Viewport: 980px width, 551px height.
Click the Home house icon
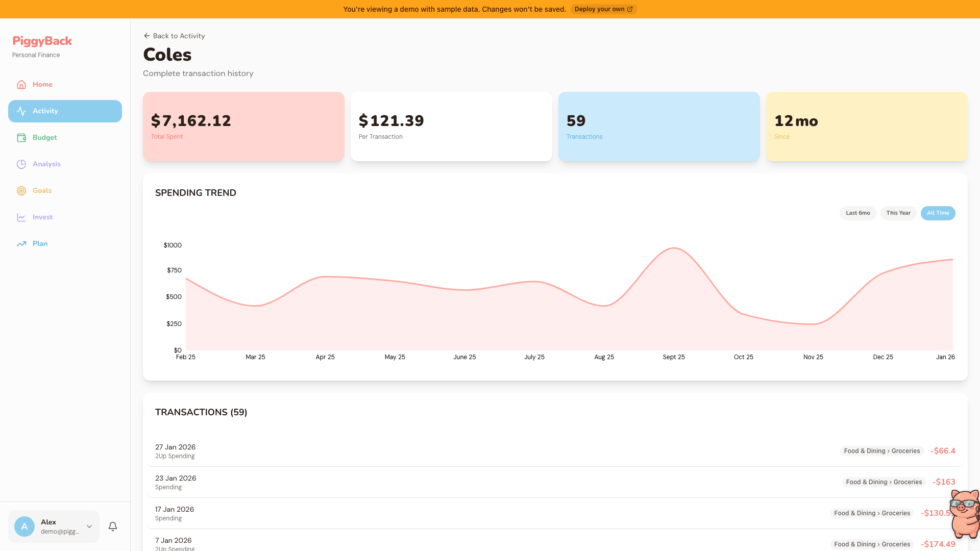(x=21, y=85)
